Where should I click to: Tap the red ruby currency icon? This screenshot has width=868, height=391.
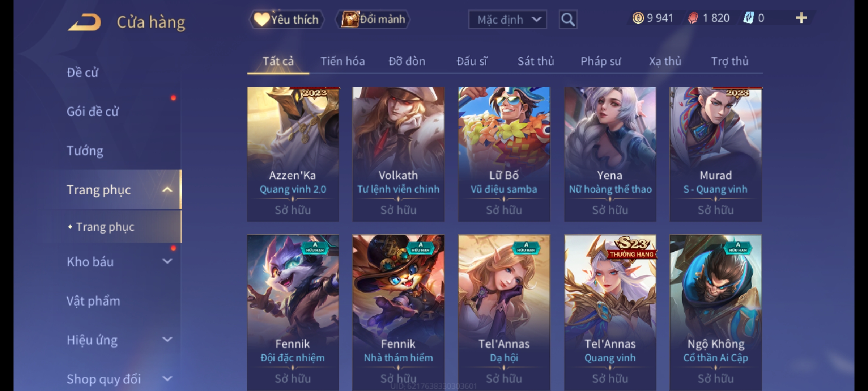(693, 18)
